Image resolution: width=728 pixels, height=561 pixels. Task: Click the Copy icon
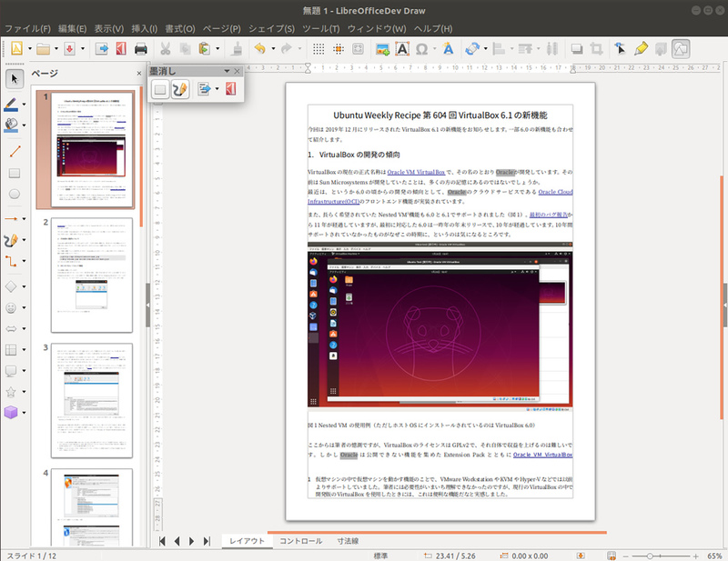pos(185,48)
